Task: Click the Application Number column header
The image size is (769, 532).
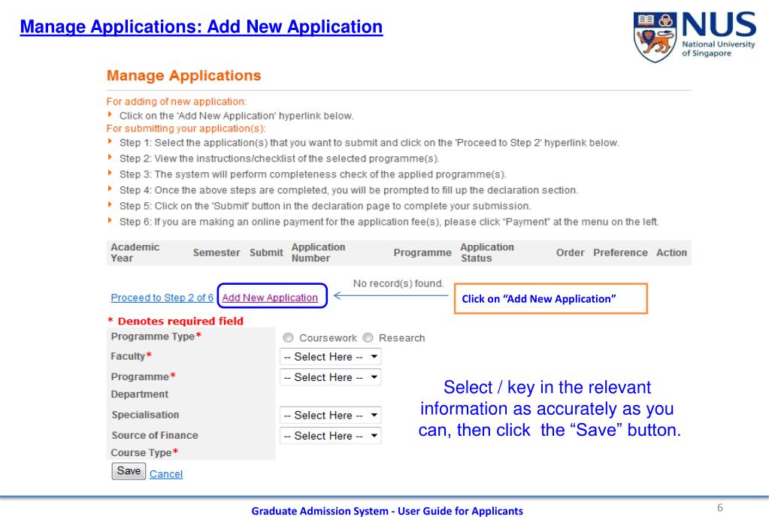Action: coord(318,252)
